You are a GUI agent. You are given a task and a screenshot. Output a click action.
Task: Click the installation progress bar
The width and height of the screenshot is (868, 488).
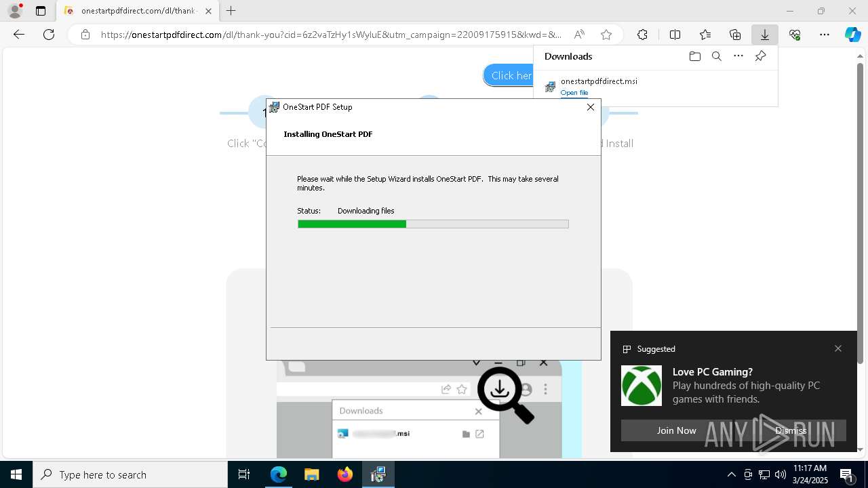(x=433, y=224)
